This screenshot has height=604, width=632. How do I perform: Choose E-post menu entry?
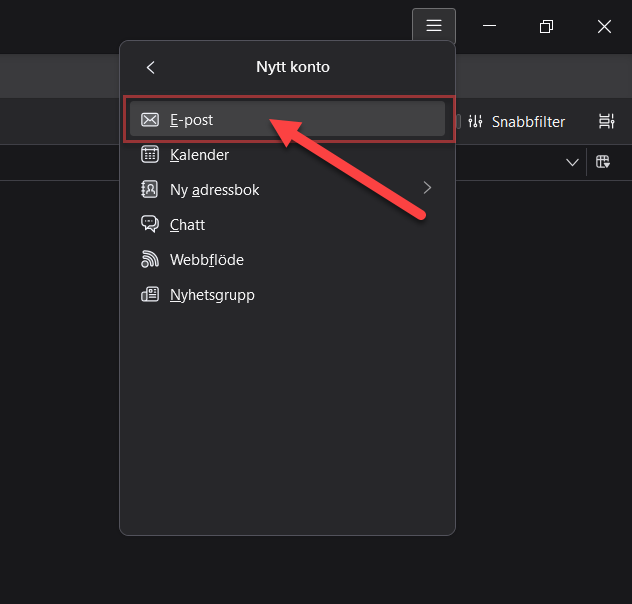pyautogui.click(x=287, y=119)
